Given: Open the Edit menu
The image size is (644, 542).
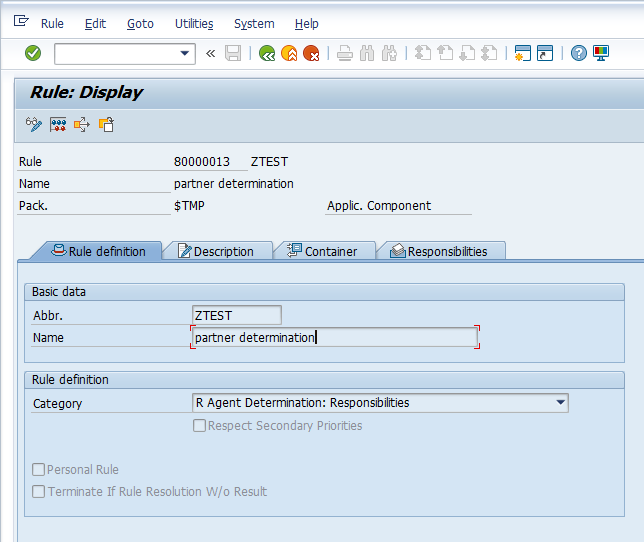Looking at the screenshot, I should [x=95, y=24].
